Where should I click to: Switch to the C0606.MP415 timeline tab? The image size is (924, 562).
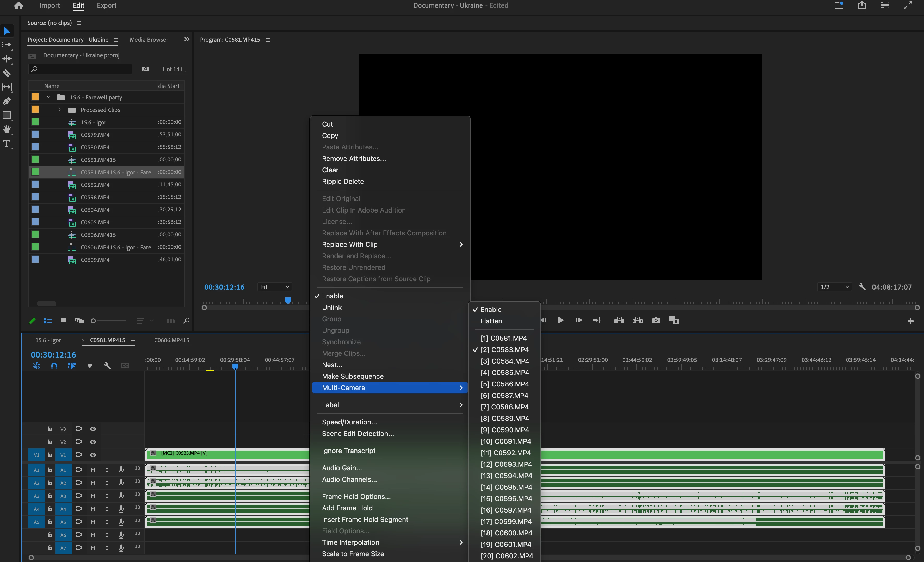pyautogui.click(x=171, y=340)
